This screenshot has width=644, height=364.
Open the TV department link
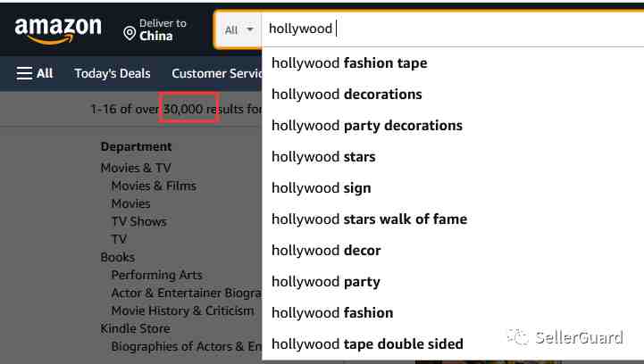(119, 239)
